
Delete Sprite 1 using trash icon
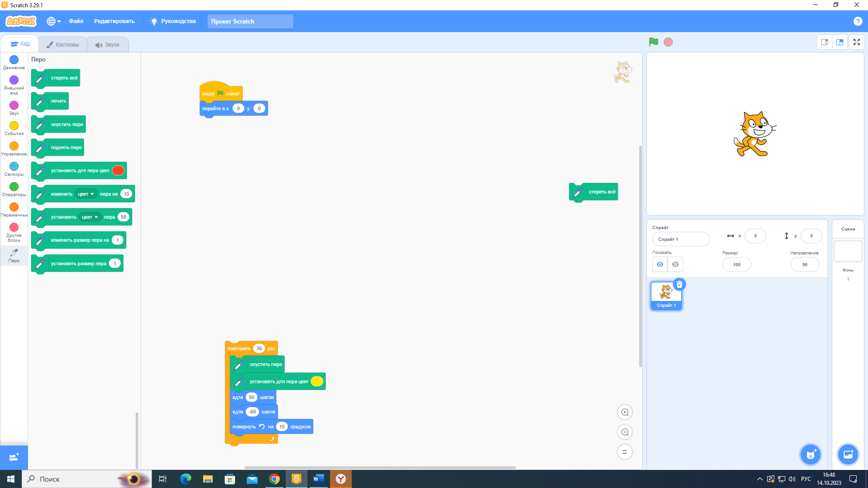pyautogui.click(x=679, y=285)
